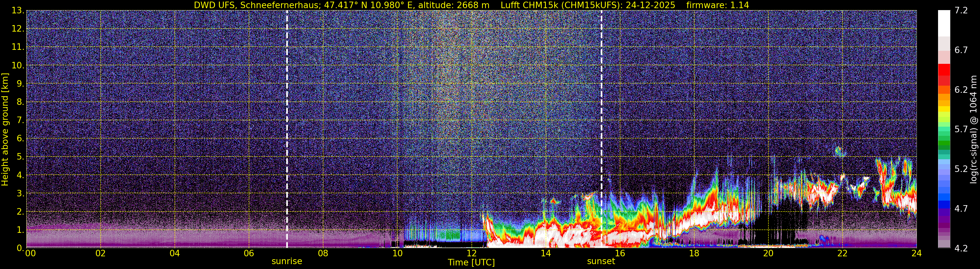Viewport: 980px width, 269px height.
Task: Click the "18" time axis tick label
Action: point(694,254)
